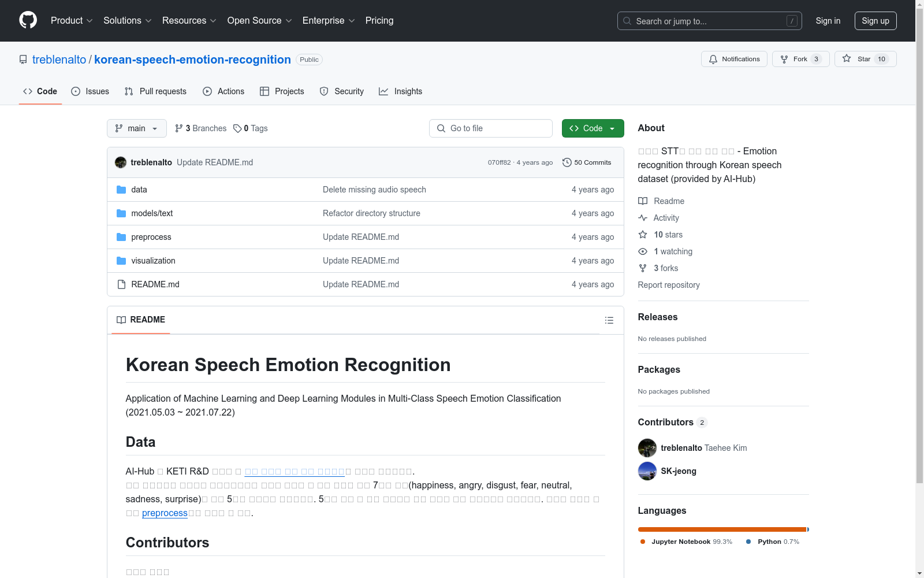
Task: Expand the Product menu
Action: point(72,20)
